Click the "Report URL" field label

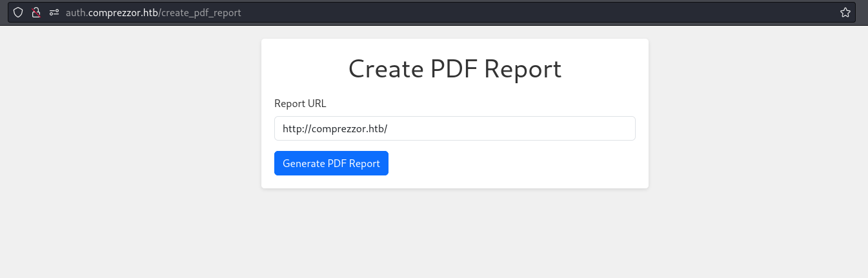point(300,103)
